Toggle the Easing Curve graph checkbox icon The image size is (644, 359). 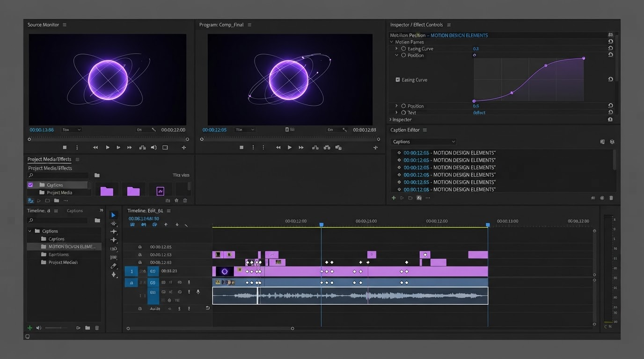pyautogui.click(x=398, y=80)
